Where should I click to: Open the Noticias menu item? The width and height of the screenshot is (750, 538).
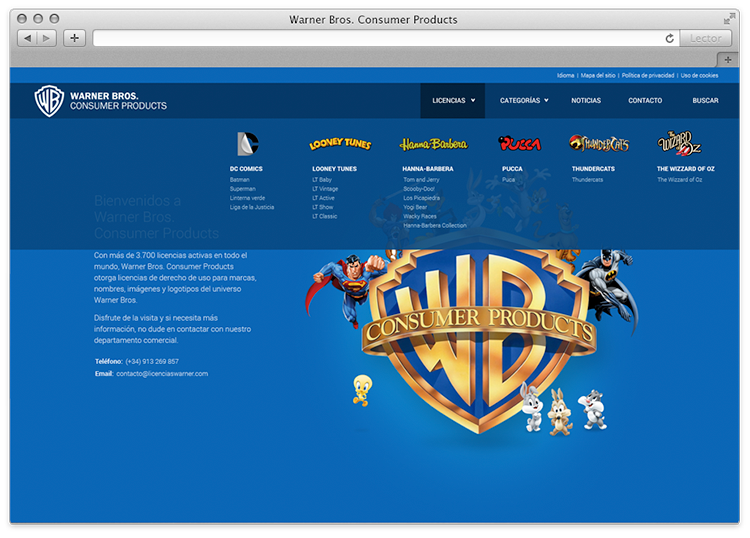tap(586, 100)
